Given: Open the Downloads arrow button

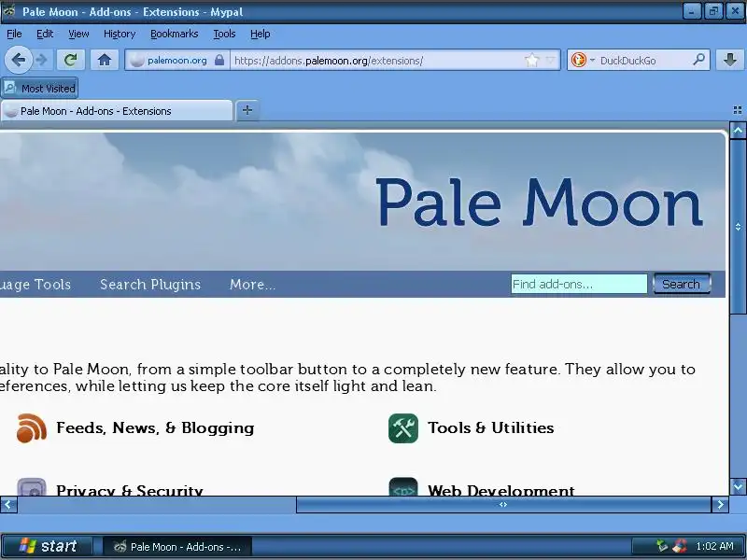Looking at the screenshot, I should point(730,60).
